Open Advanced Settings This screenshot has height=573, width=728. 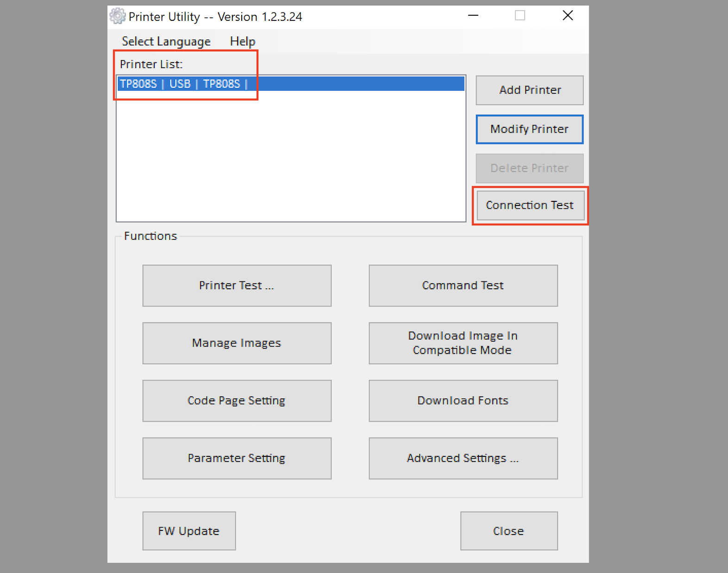point(463,458)
